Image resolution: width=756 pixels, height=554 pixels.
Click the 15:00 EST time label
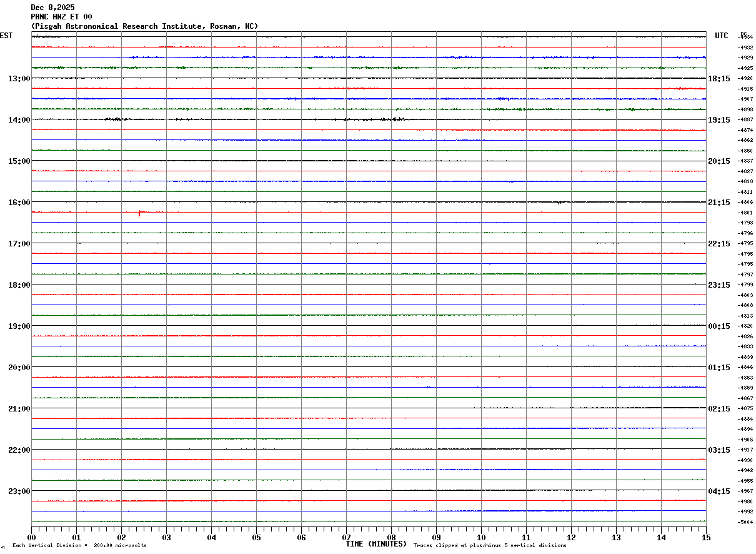tap(19, 161)
